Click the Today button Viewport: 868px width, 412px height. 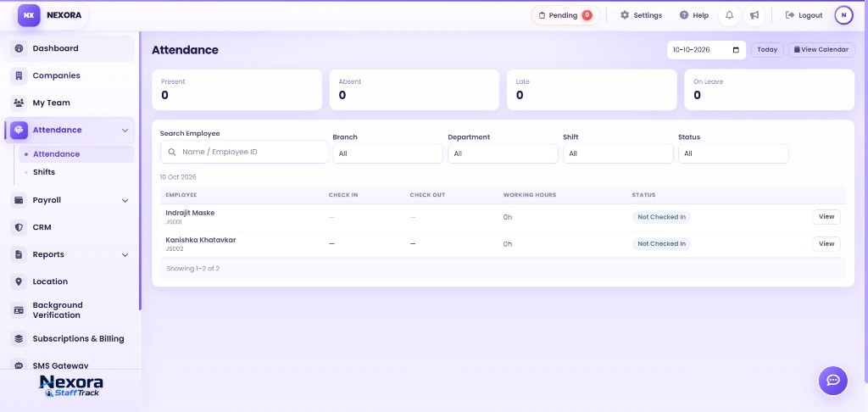[767, 49]
